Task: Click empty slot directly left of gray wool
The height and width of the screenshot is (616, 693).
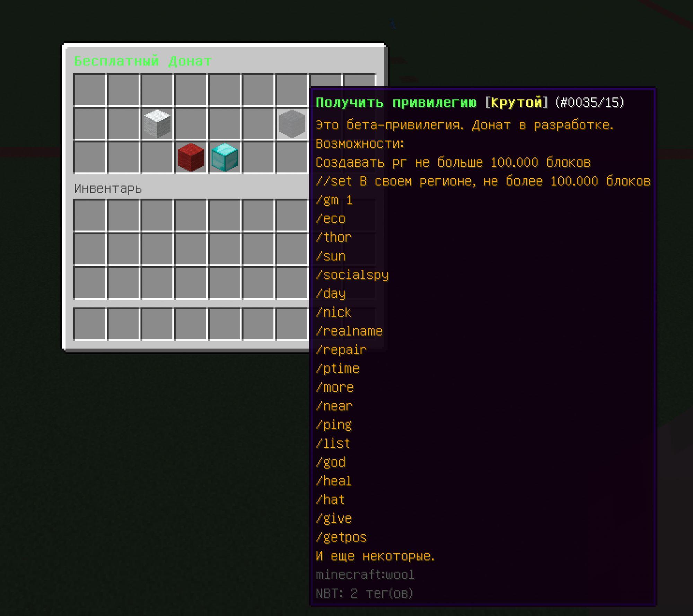Action: click(258, 123)
